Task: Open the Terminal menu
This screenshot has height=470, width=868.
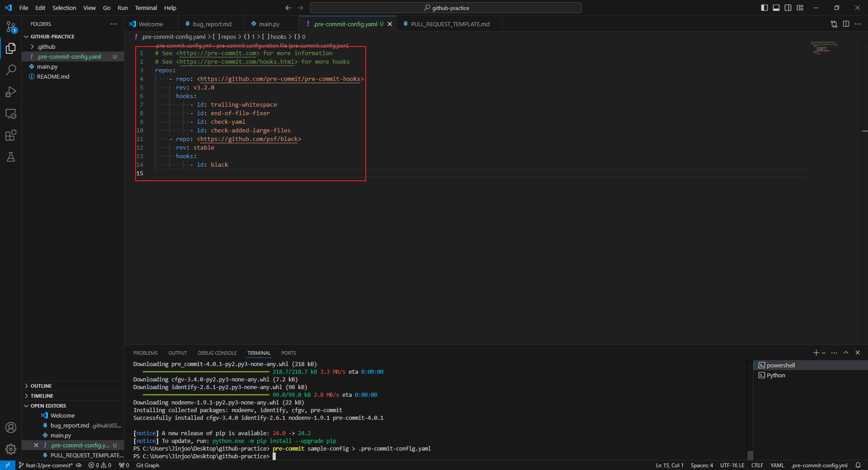Action: tap(146, 8)
